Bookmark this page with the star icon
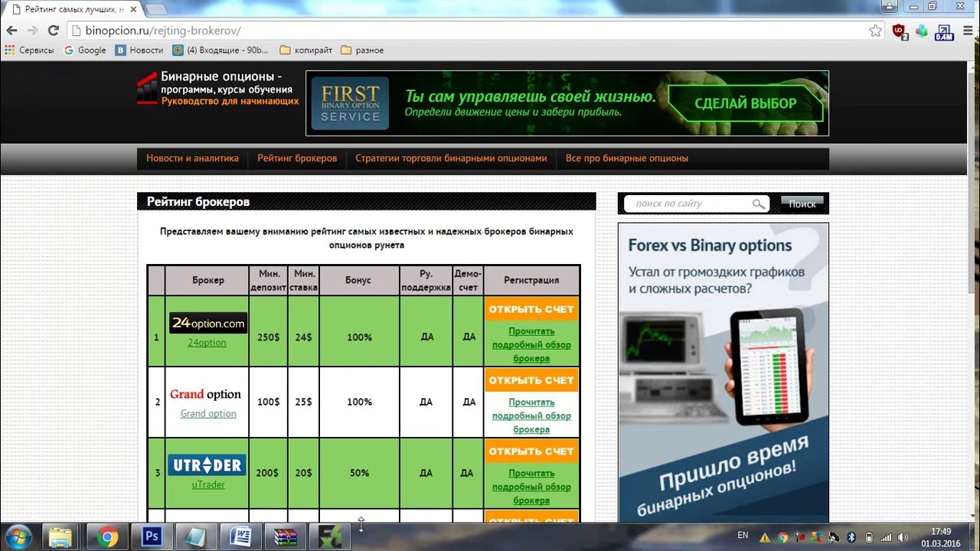Image resolution: width=980 pixels, height=551 pixels. click(875, 31)
